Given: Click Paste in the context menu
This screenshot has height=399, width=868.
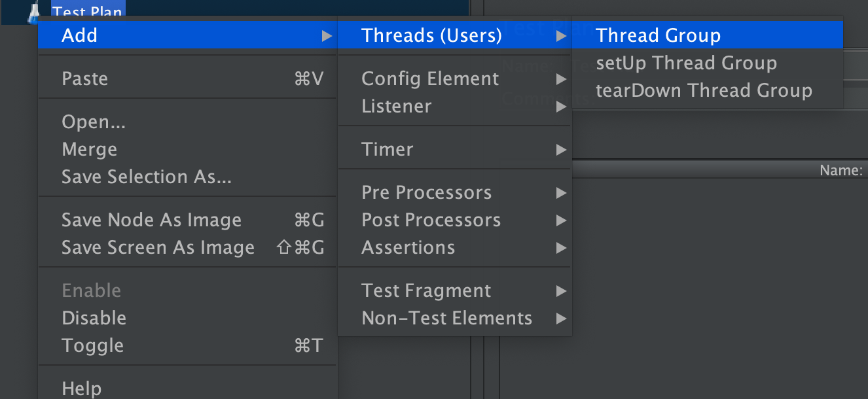Looking at the screenshot, I should click(84, 79).
